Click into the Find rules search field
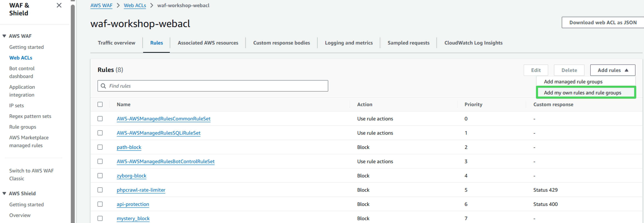 click(x=215, y=86)
